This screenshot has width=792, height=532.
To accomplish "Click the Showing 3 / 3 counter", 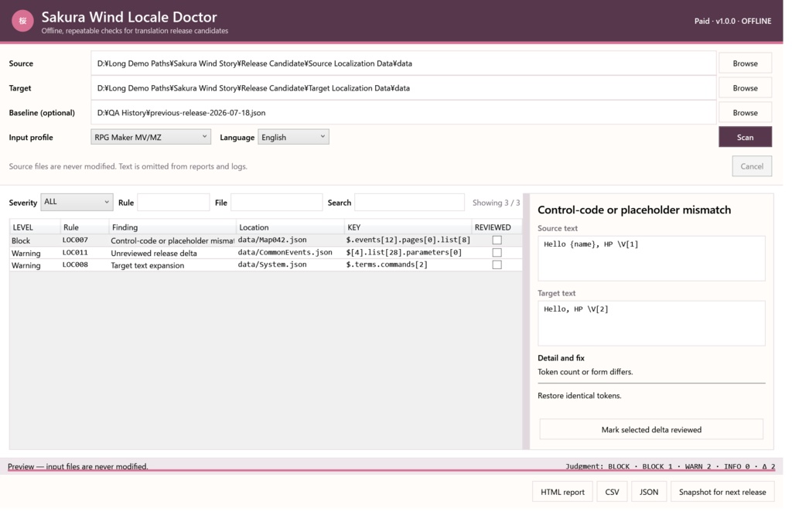I will pos(496,203).
